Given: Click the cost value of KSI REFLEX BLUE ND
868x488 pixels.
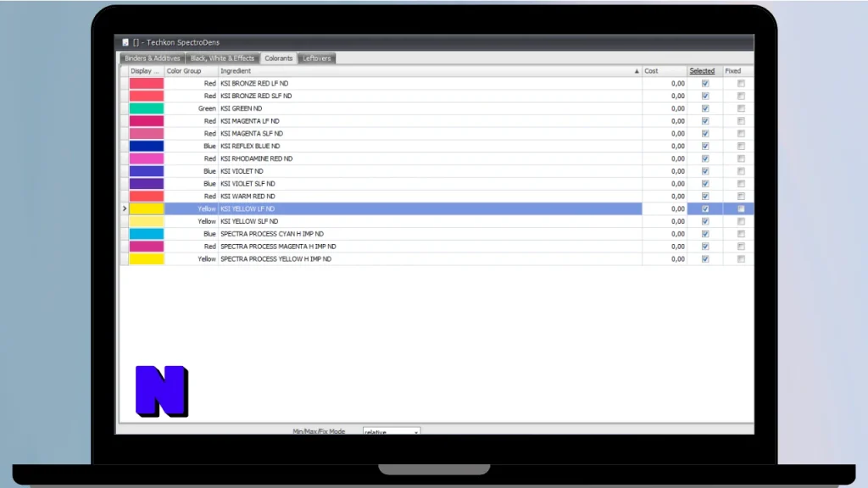Looking at the screenshot, I should [x=677, y=146].
